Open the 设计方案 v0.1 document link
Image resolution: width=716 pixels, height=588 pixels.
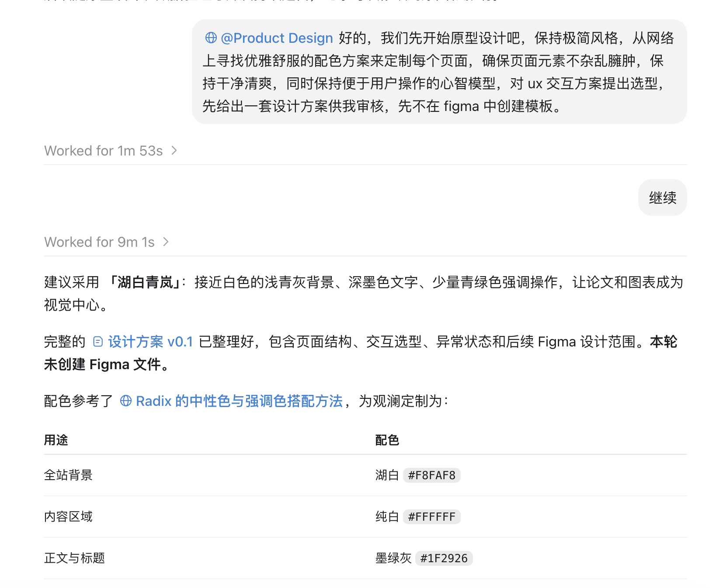point(150,342)
